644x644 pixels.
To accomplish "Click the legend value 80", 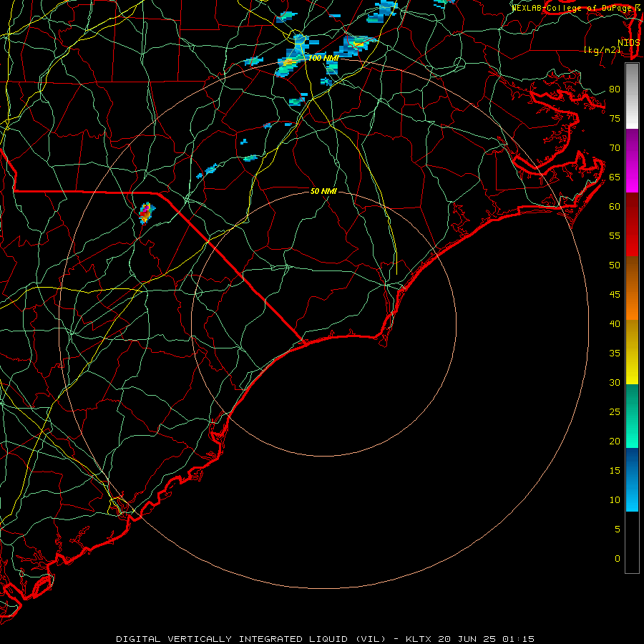I will coord(615,89).
